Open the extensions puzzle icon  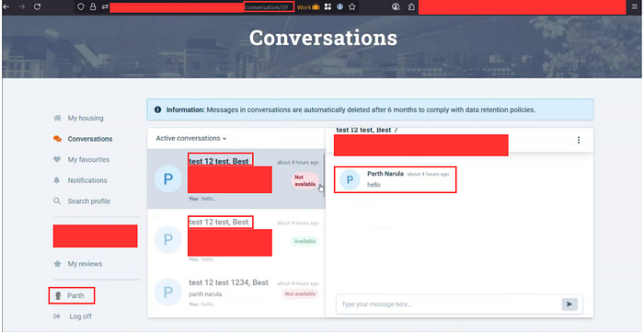[x=411, y=7]
